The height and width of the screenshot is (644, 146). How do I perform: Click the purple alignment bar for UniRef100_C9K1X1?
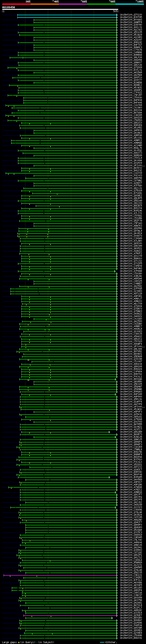click(60, 575)
